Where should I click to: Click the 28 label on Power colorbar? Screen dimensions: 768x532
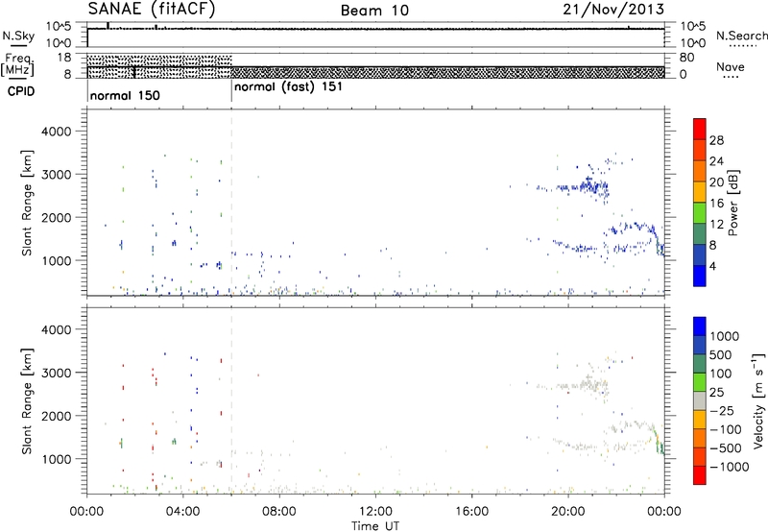[x=716, y=140]
